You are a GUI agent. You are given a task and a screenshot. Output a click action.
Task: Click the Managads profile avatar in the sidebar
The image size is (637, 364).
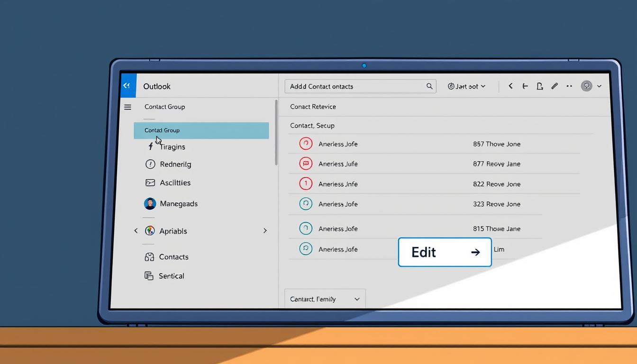pos(150,203)
